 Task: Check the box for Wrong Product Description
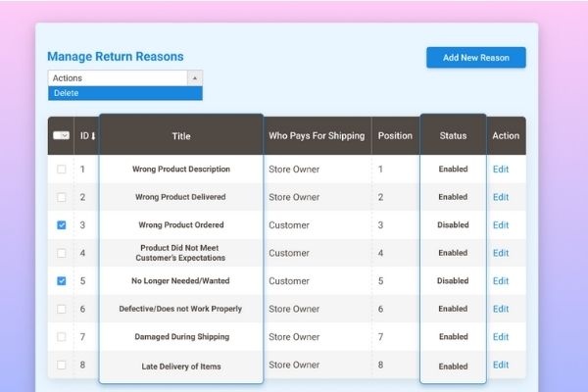62,169
